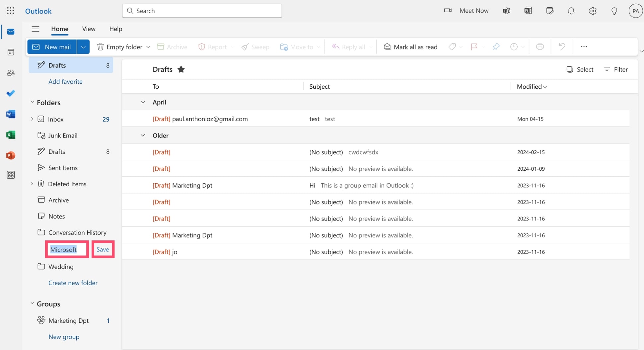Expand the Inbox folder
This screenshot has height=350, width=644.
pos(32,119)
